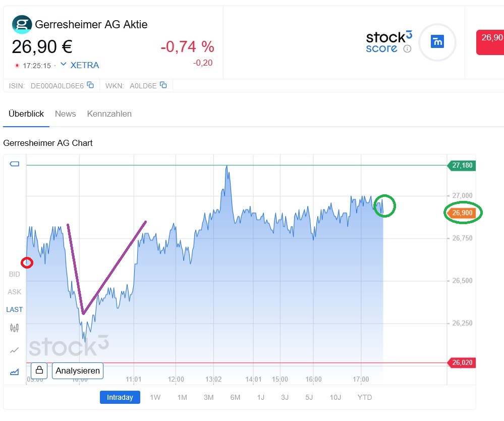The image size is (504, 421).
Task: Expand the XETRA exchange dropdown
Action: point(64,65)
